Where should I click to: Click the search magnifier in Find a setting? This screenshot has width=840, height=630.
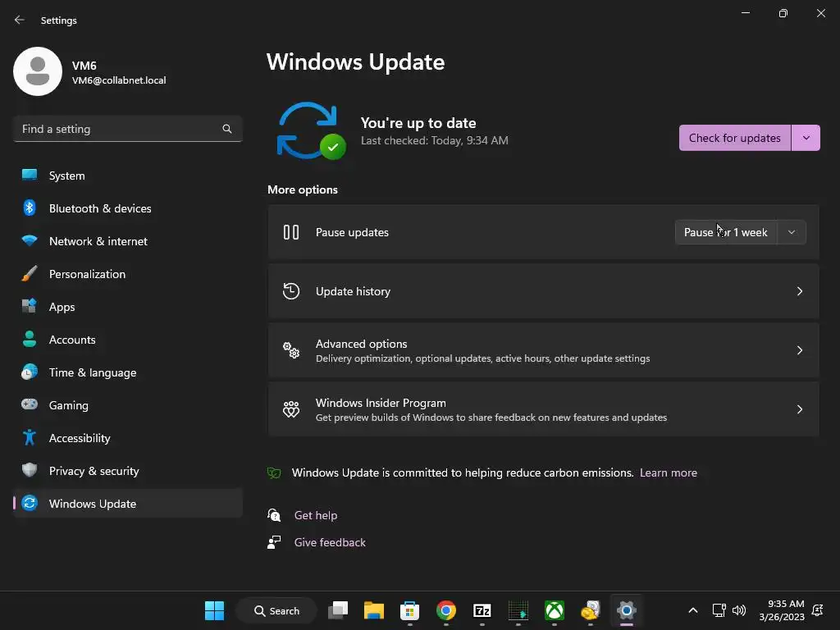(227, 129)
